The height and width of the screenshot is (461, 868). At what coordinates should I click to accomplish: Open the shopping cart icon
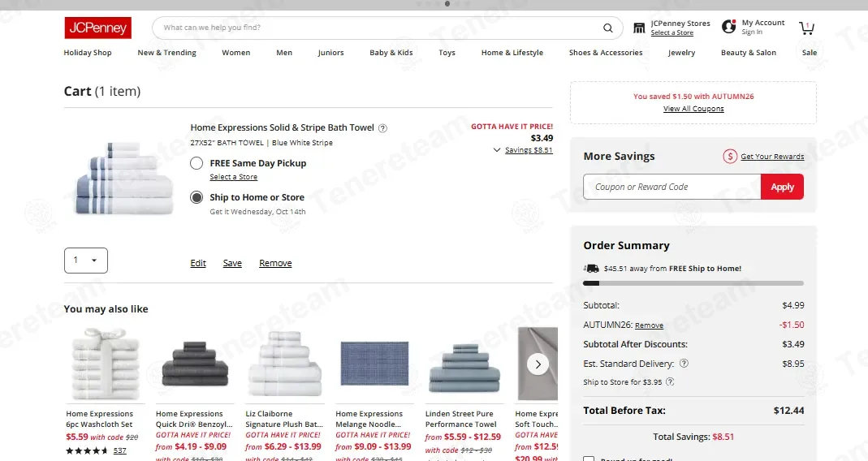click(806, 28)
